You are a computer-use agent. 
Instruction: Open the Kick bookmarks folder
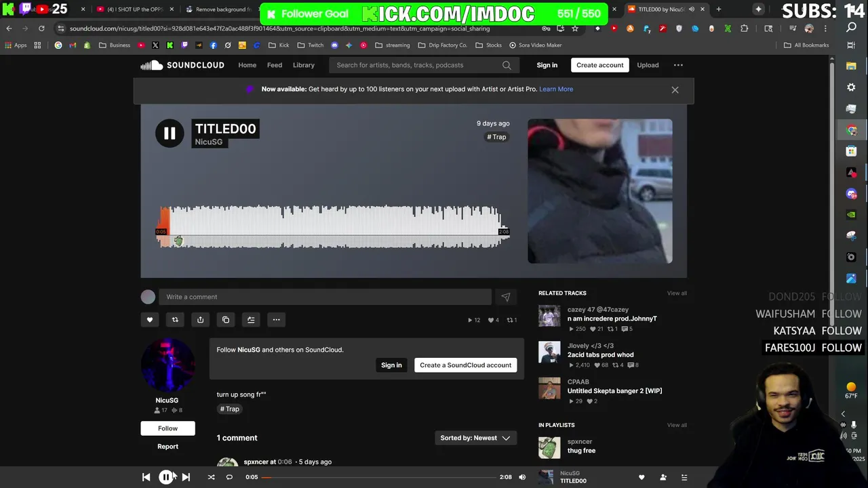click(x=279, y=45)
